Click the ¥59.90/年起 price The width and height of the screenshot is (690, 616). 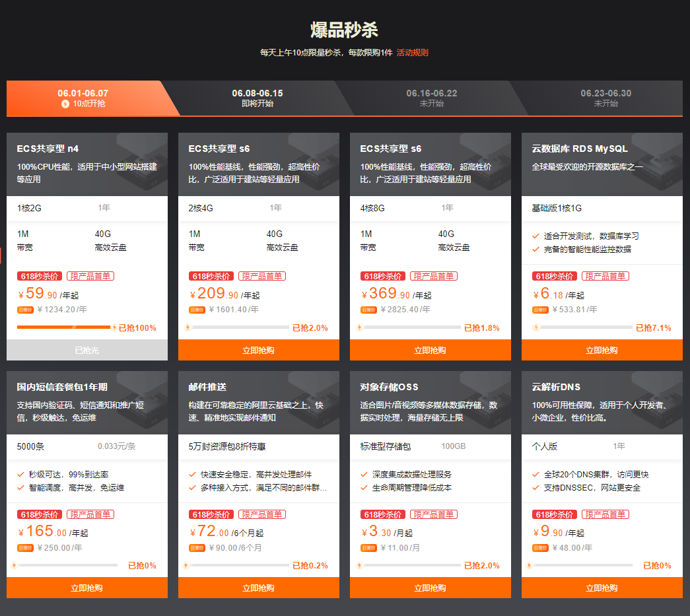point(48,294)
